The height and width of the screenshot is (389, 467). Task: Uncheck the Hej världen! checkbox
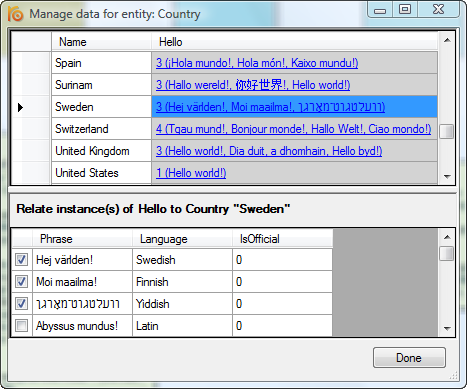[21, 260]
